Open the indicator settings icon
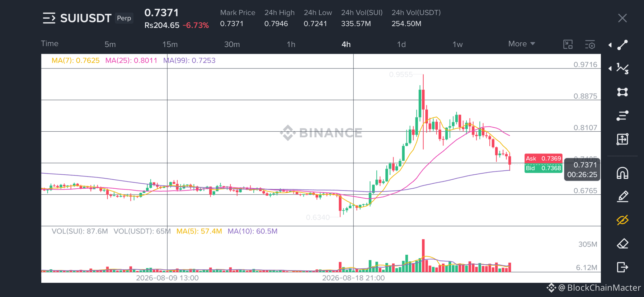 click(590, 44)
